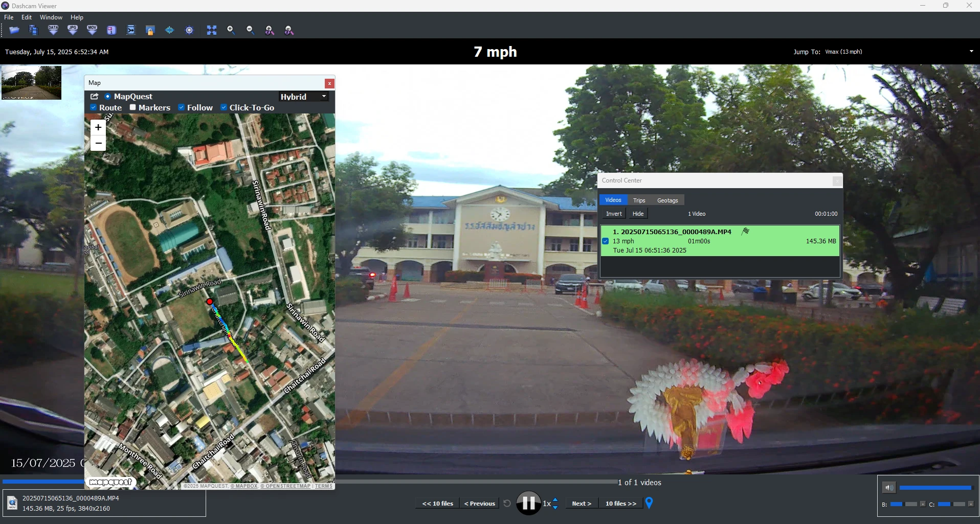980x524 pixels.
Task: Open the Edit menu
Action: (27, 17)
